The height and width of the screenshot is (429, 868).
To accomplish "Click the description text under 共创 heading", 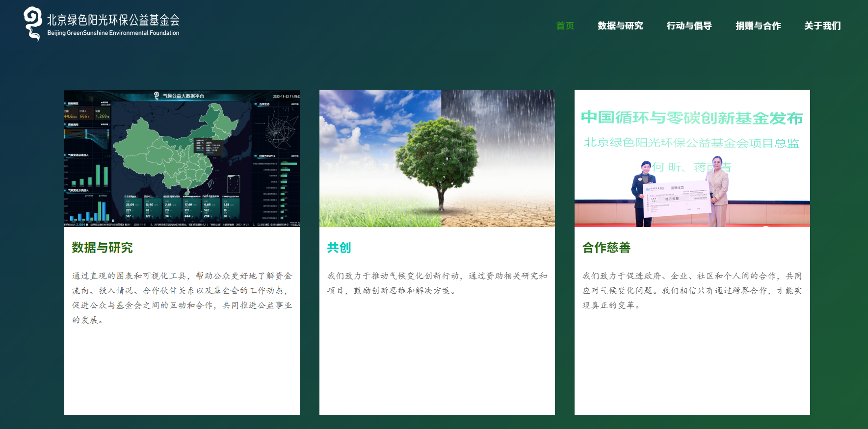I will point(437,283).
